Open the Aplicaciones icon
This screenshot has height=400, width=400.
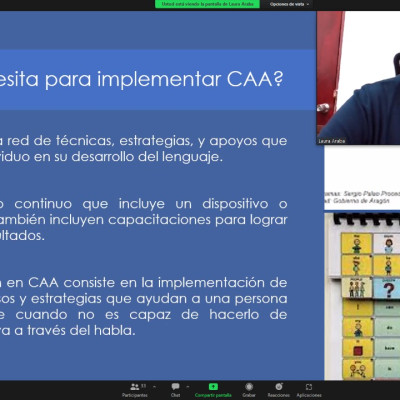click(309, 387)
